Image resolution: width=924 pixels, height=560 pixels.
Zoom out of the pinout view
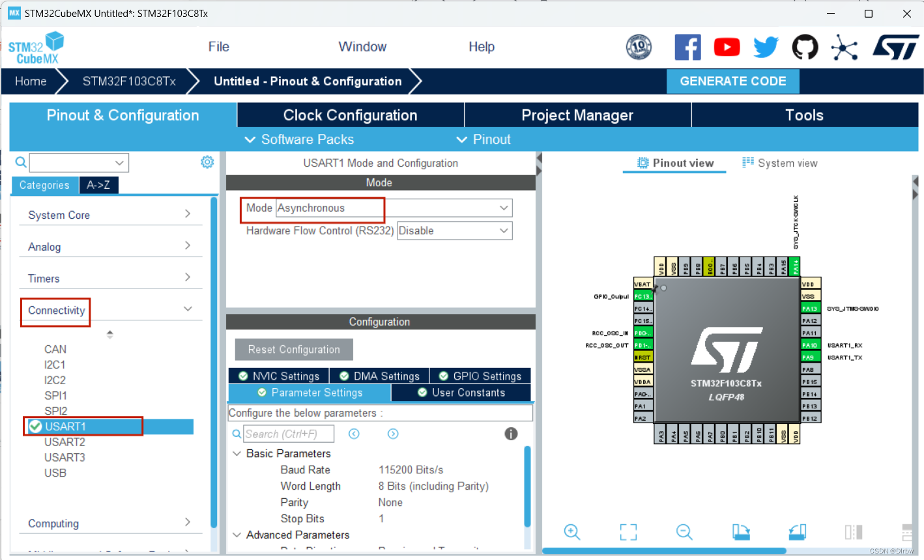pos(684,532)
